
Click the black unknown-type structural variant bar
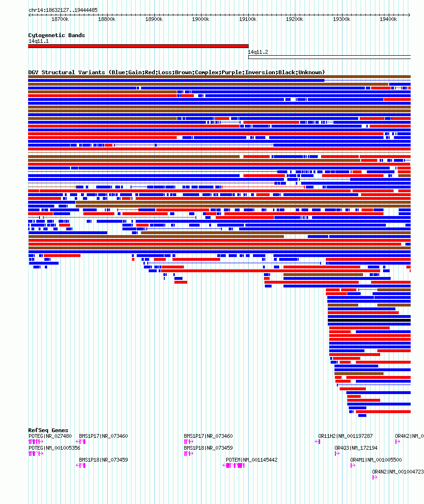[369, 320]
